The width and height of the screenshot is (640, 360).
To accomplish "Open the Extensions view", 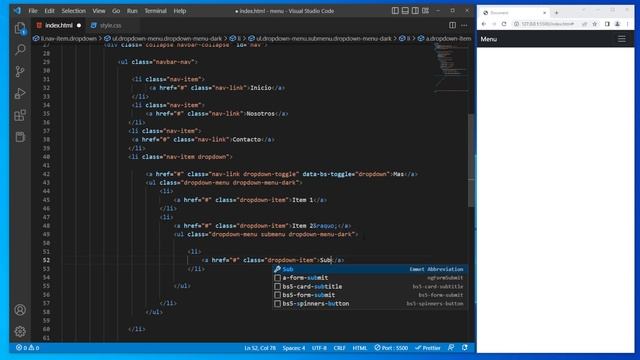I will 20,116.
